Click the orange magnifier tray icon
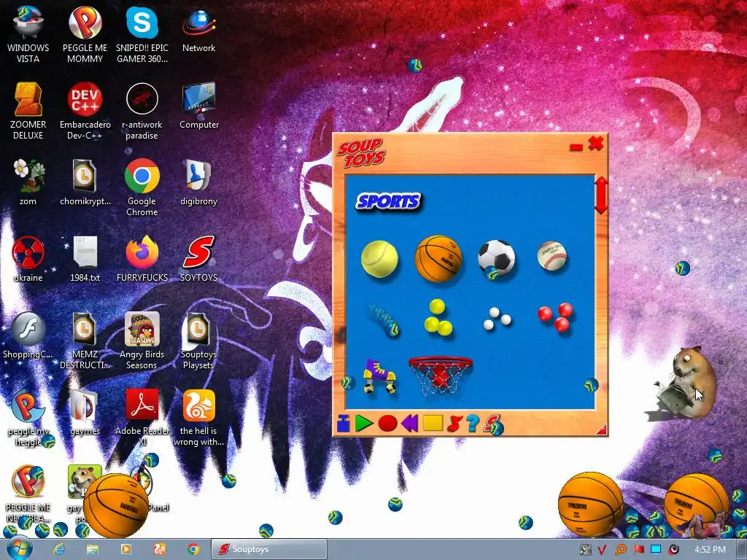Screen dimensions: 747x560 pyautogui.click(x=620, y=549)
